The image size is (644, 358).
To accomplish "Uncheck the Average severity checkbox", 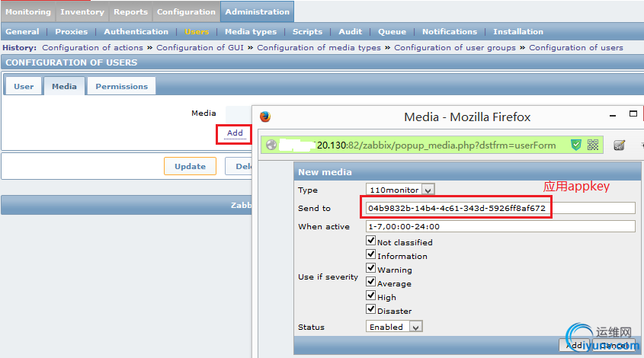I will (371, 281).
